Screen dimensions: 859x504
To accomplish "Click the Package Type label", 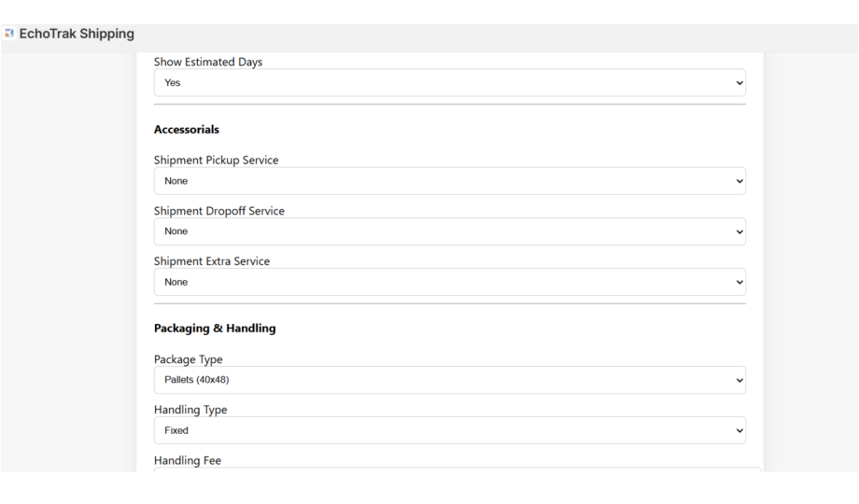I will [188, 359].
